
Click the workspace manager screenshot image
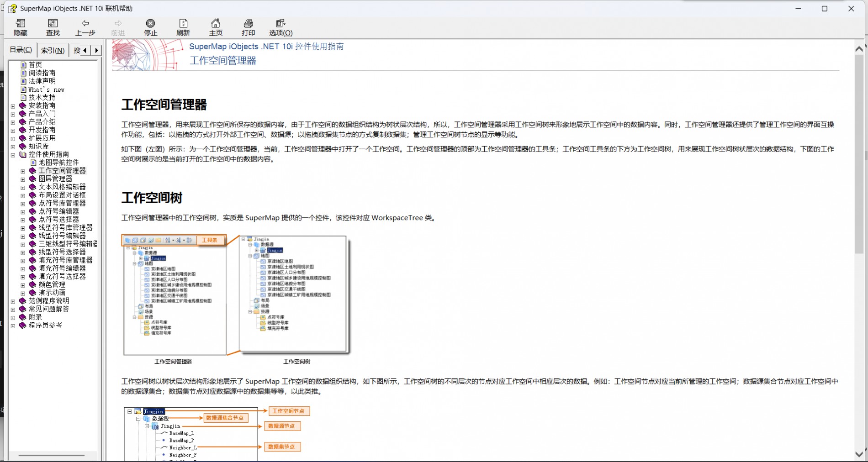point(175,295)
